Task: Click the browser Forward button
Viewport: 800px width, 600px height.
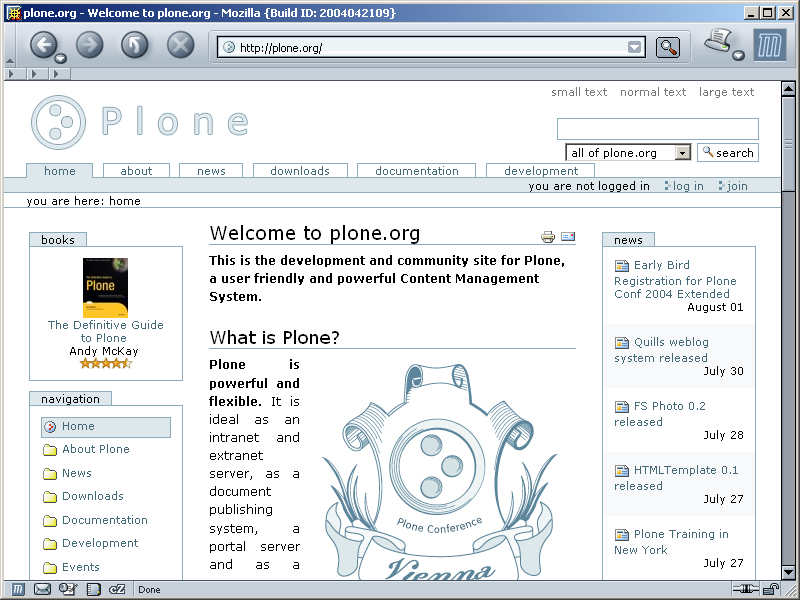Action: tap(90, 44)
